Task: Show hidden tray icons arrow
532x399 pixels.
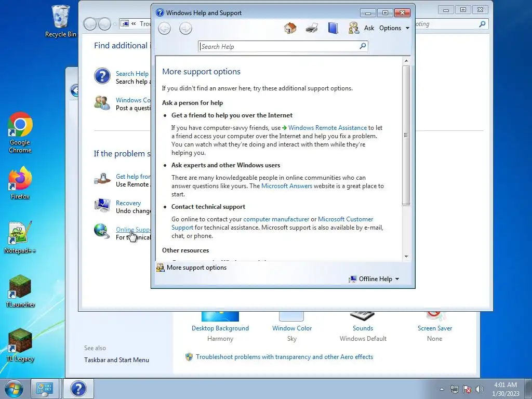Action: (442, 389)
